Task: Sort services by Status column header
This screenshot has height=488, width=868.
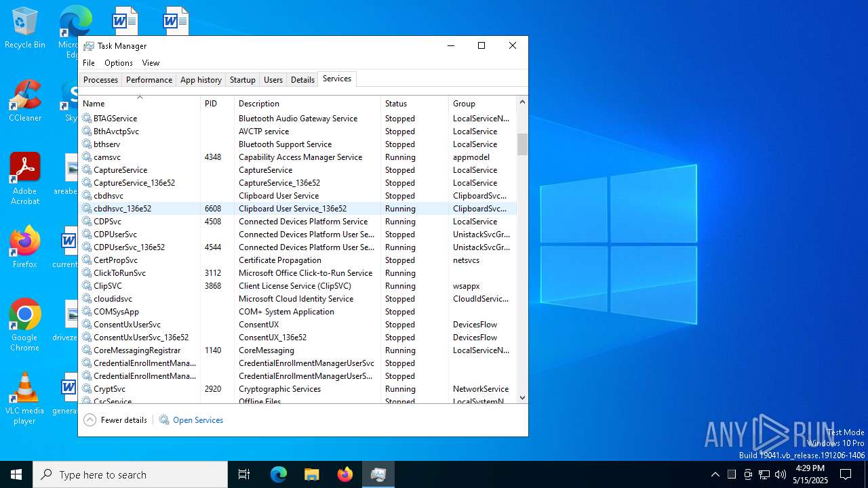Action: (414, 103)
